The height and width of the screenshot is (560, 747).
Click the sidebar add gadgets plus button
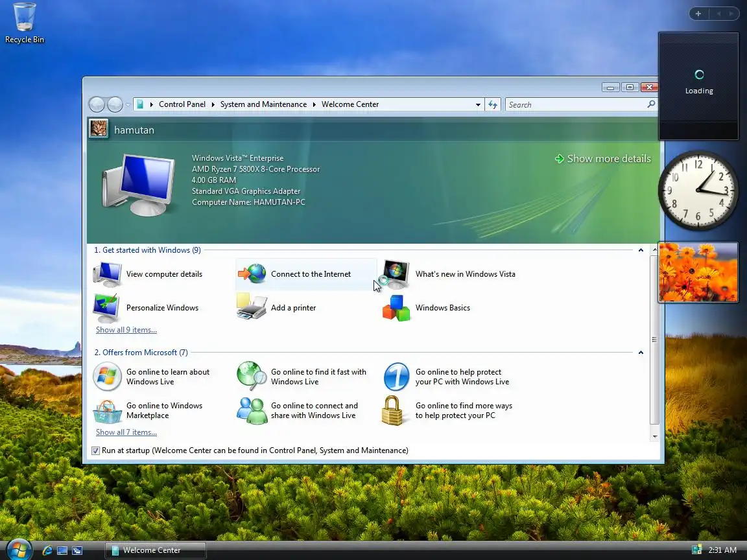point(698,14)
